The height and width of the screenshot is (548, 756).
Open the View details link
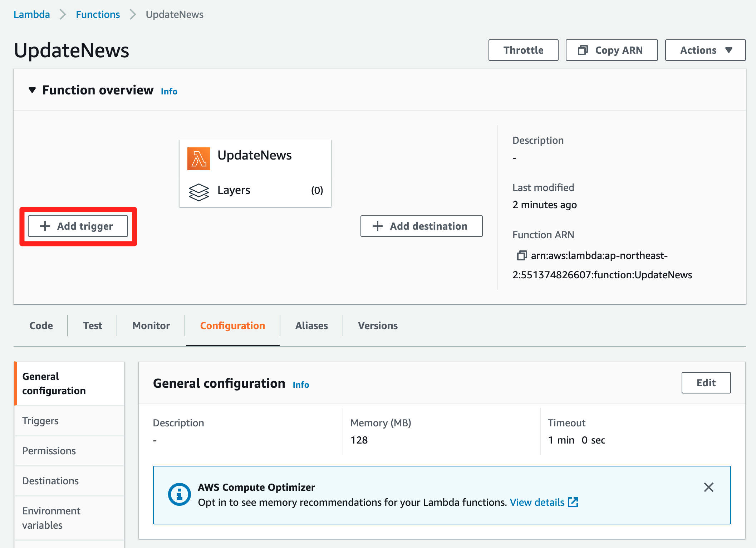pos(537,503)
